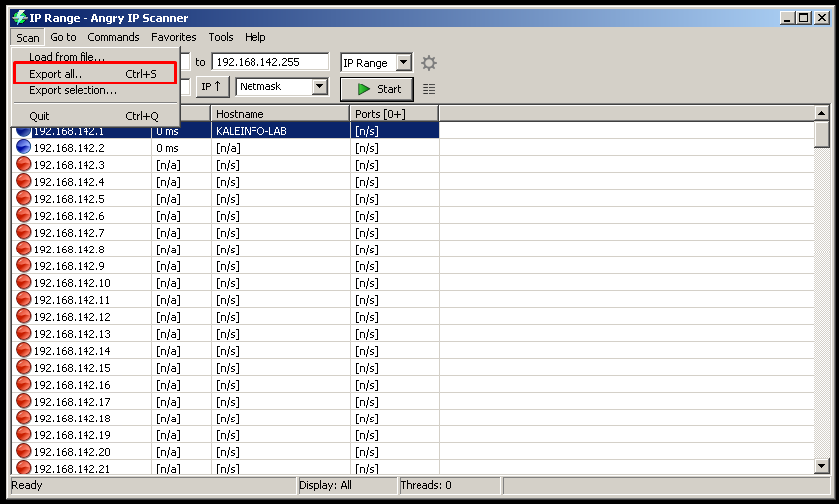Click the scroll down arrow of results list

point(822,466)
